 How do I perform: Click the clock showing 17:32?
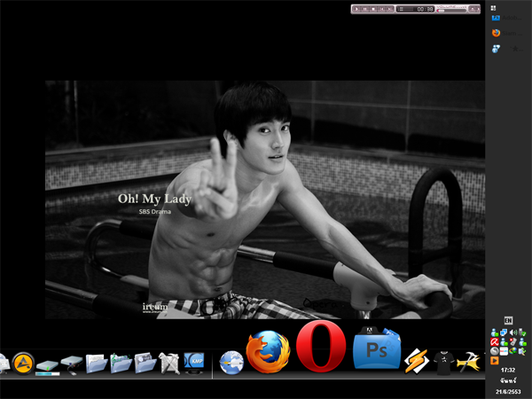click(x=508, y=370)
